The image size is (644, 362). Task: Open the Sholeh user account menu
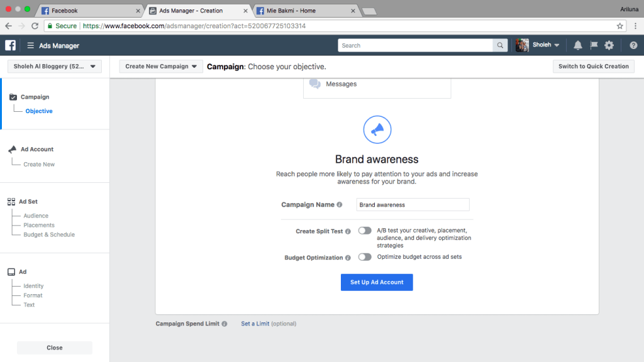tap(546, 45)
